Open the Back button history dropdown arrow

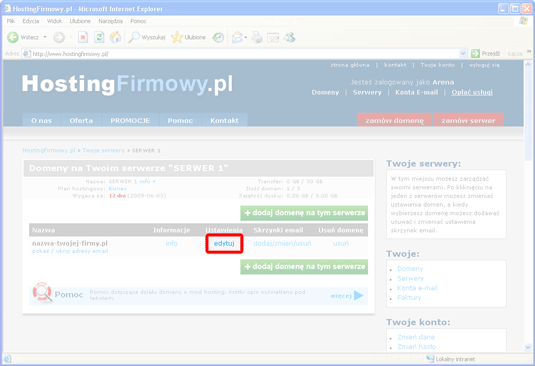coord(45,37)
